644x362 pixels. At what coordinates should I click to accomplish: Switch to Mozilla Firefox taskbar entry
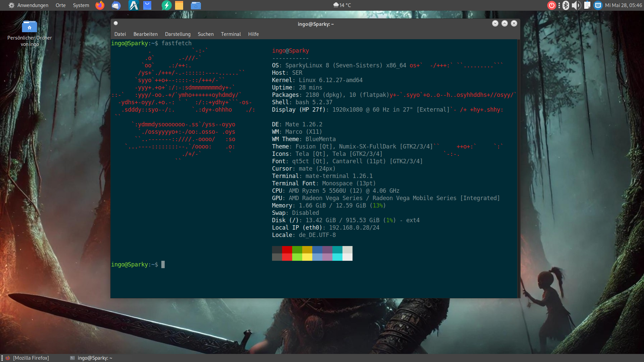coord(31,358)
